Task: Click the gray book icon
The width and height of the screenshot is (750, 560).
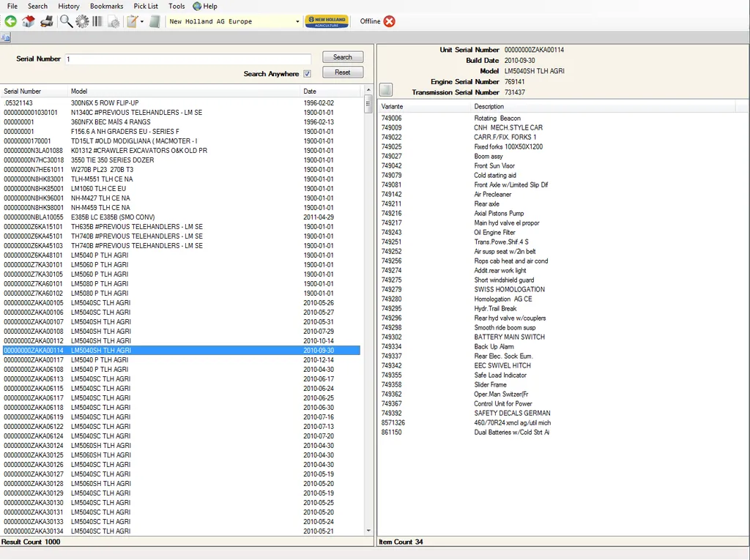Action: [155, 21]
